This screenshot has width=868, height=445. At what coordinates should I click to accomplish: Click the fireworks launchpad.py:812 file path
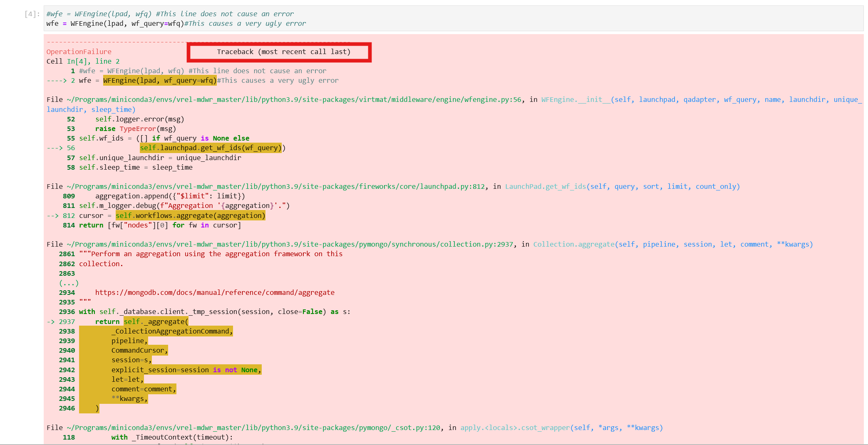pos(275,186)
